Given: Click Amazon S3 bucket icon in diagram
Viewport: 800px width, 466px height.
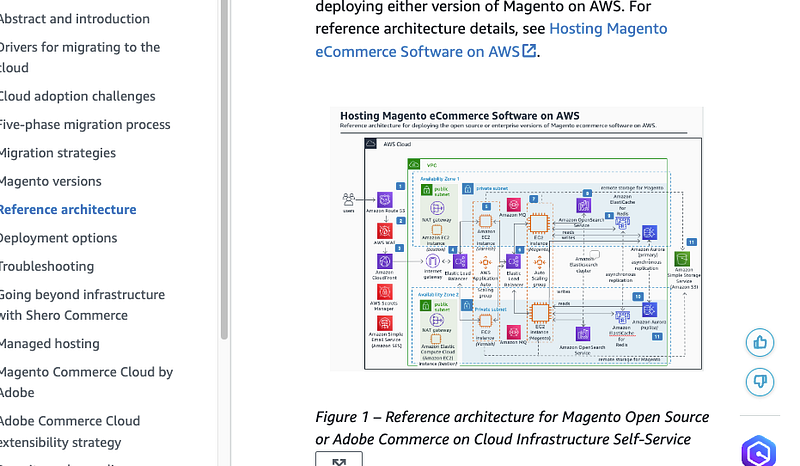Looking at the screenshot, I should click(x=682, y=259).
